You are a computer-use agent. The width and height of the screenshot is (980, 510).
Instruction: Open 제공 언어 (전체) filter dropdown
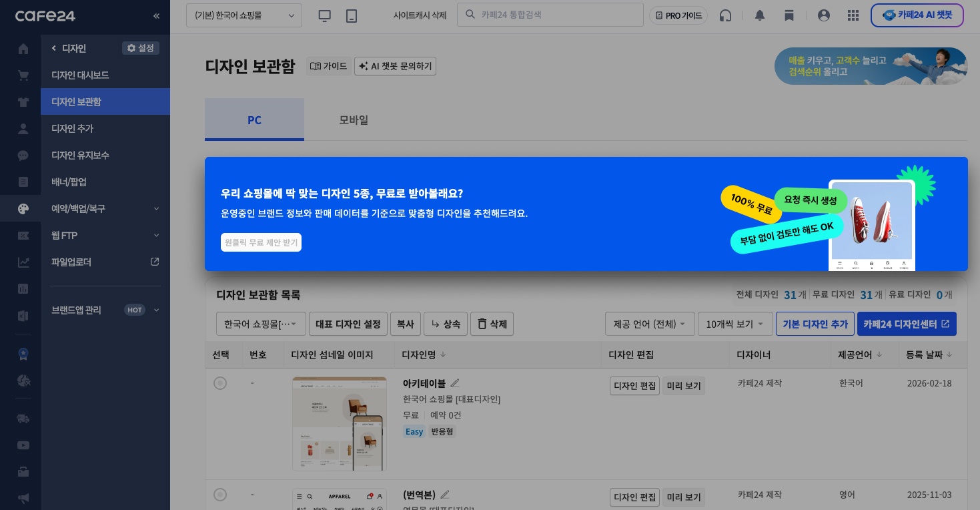coord(650,324)
